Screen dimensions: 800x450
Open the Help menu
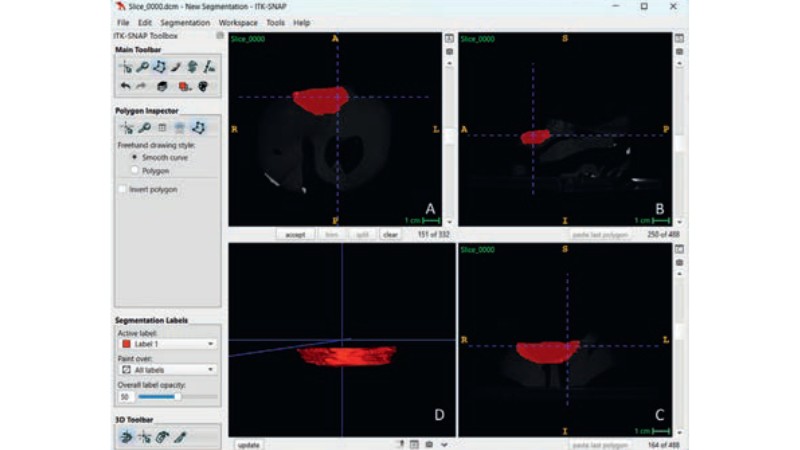(x=301, y=23)
